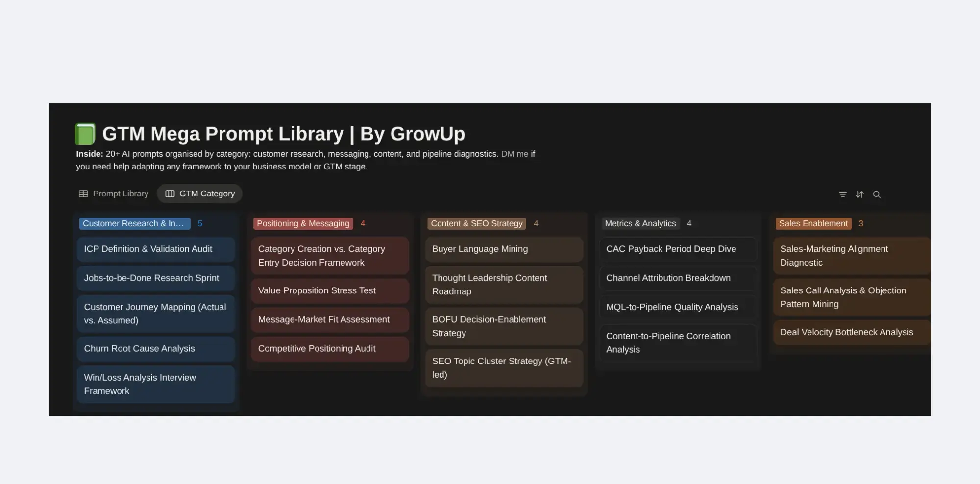Click the sort icon in the toolbar

pyautogui.click(x=859, y=194)
